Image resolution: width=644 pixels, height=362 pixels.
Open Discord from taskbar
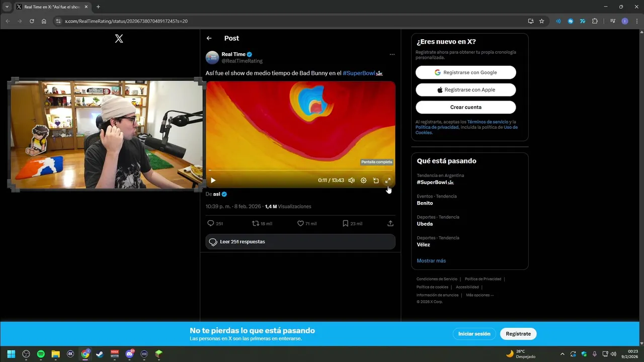[129, 354]
